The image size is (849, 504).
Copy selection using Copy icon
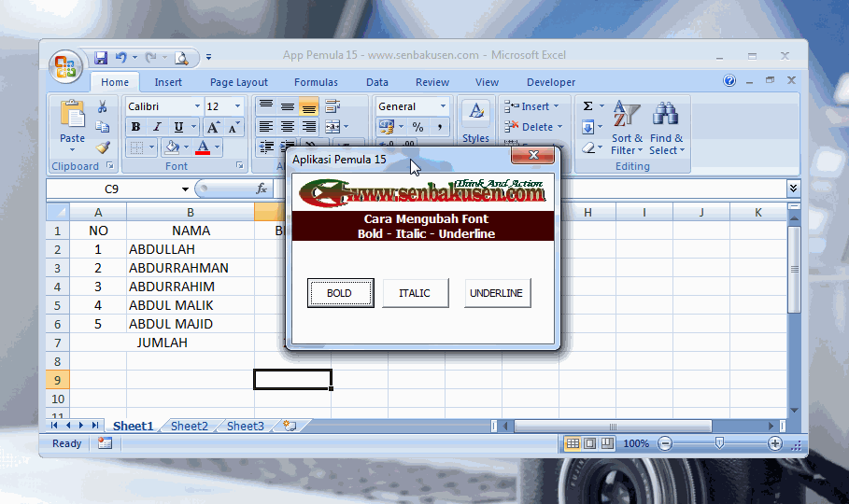[x=103, y=127]
